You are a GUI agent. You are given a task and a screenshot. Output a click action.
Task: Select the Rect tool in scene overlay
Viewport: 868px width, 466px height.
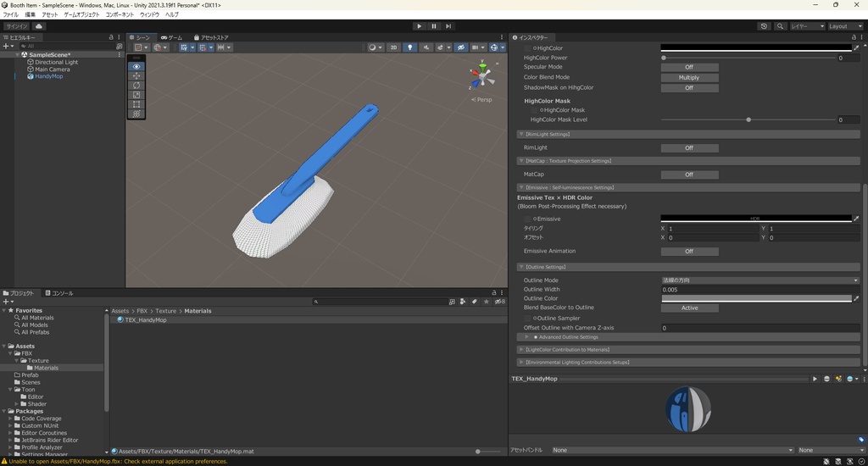point(136,104)
